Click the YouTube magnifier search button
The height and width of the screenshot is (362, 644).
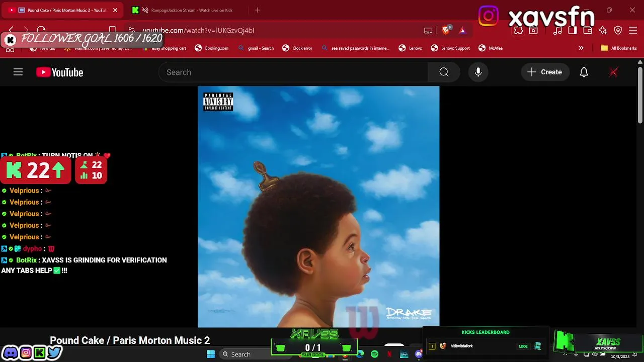coord(444,72)
